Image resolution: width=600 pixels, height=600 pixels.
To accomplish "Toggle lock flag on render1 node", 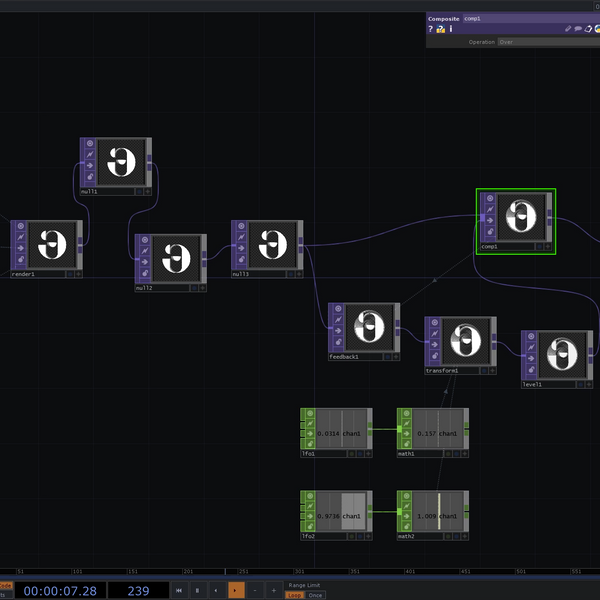I will click(21, 259).
